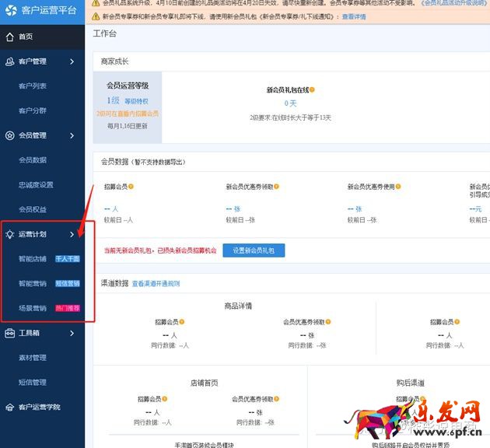The image size is (490, 448).
Task: Expand the 工具箱 section arrow
Action: [72, 333]
